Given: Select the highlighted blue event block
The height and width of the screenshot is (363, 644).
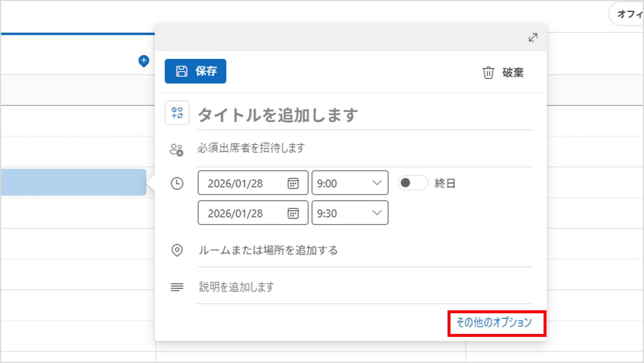Looking at the screenshot, I should pos(73,182).
